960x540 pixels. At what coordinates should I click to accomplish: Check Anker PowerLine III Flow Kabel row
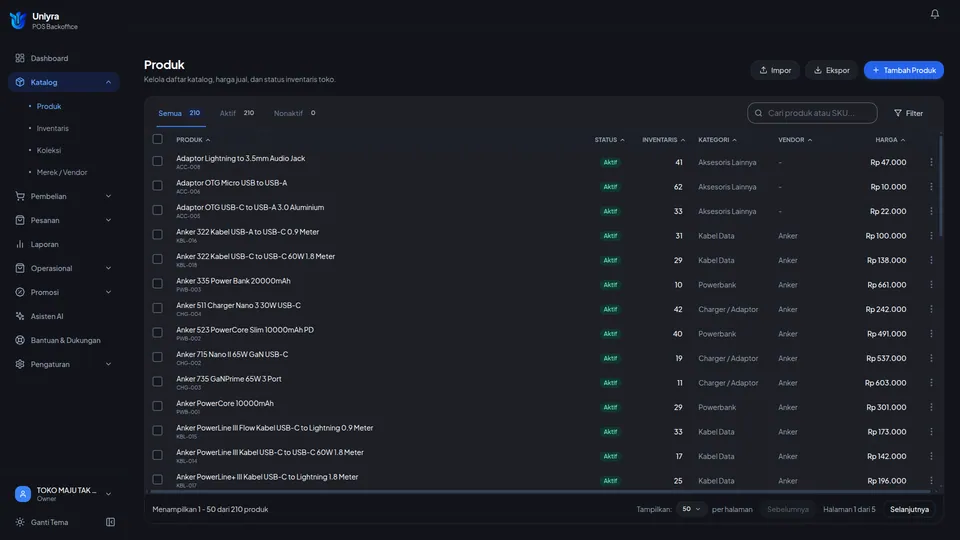coord(157,430)
